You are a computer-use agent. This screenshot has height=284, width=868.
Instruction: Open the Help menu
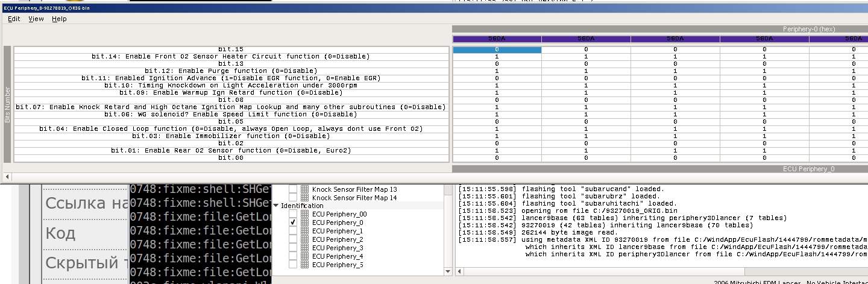pyautogui.click(x=59, y=19)
